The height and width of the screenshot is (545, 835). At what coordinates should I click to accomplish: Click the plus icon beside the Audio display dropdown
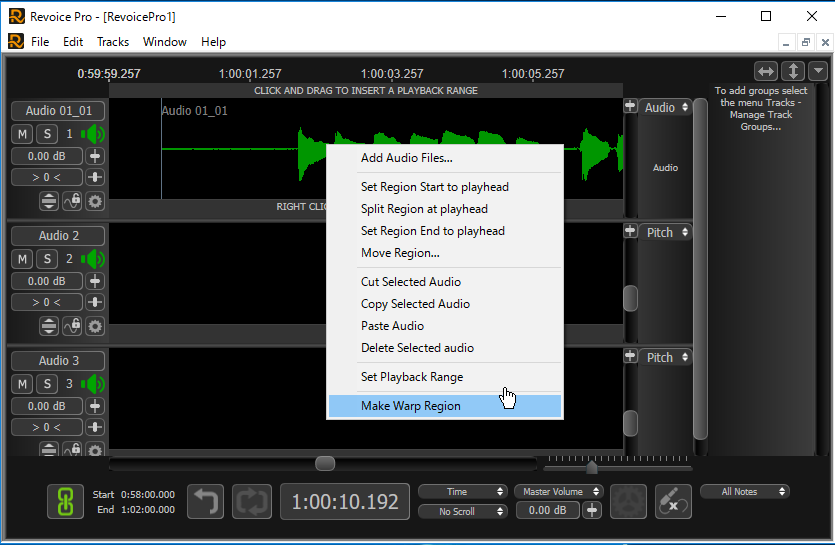(x=630, y=105)
